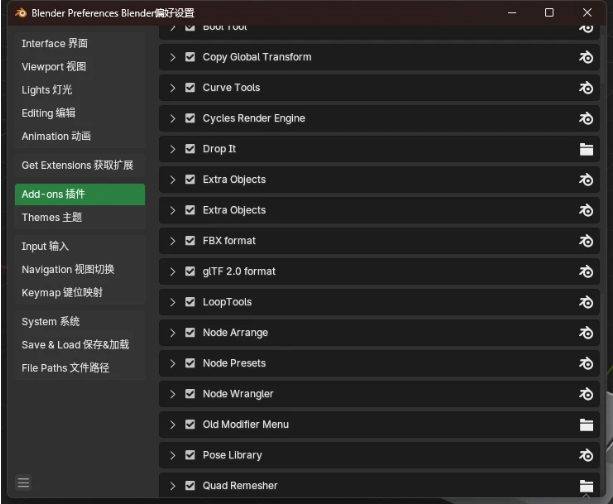Viewport: 613px width, 504px height.
Task: Open the File Paths preferences tab
Action: [80, 368]
